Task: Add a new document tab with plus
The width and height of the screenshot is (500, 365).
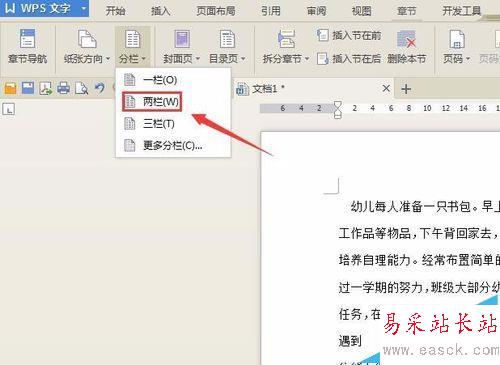Action: coord(406,89)
